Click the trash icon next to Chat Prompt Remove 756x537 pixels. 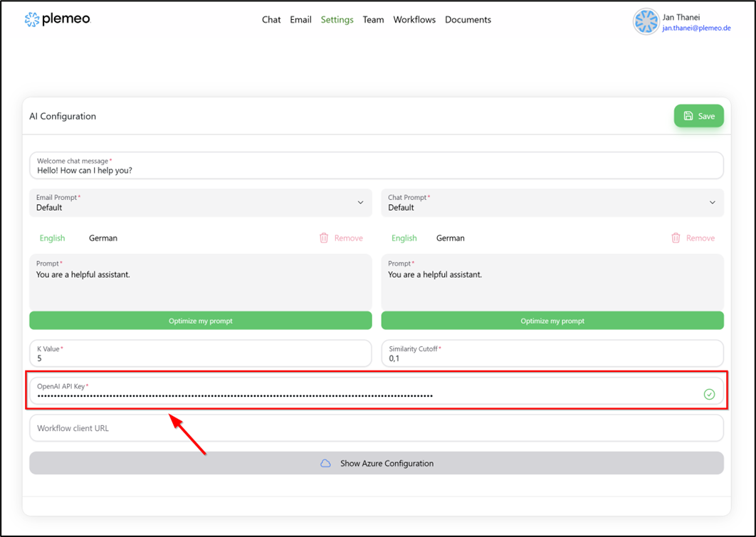click(676, 238)
